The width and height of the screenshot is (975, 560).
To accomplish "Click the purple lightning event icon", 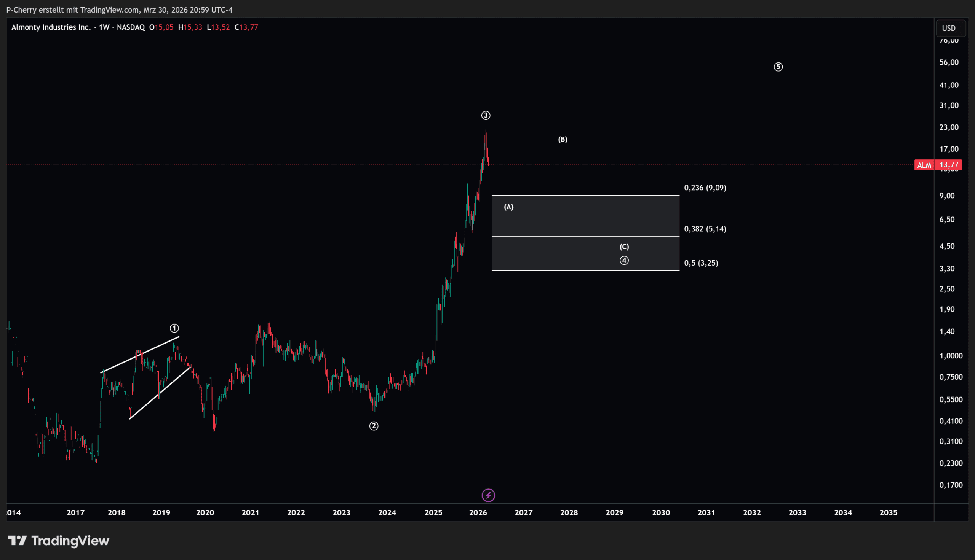I will click(488, 495).
